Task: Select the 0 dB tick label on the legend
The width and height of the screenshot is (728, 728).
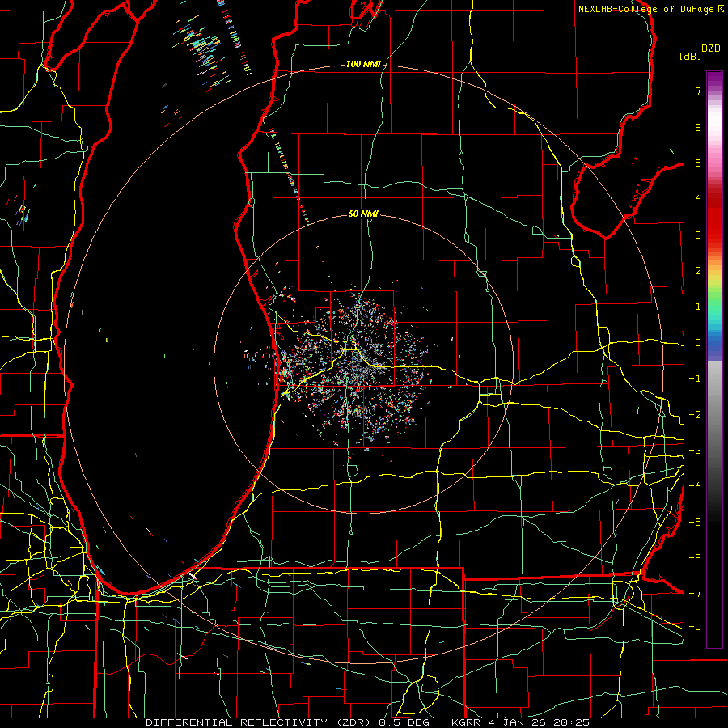Action: pyautogui.click(x=698, y=343)
